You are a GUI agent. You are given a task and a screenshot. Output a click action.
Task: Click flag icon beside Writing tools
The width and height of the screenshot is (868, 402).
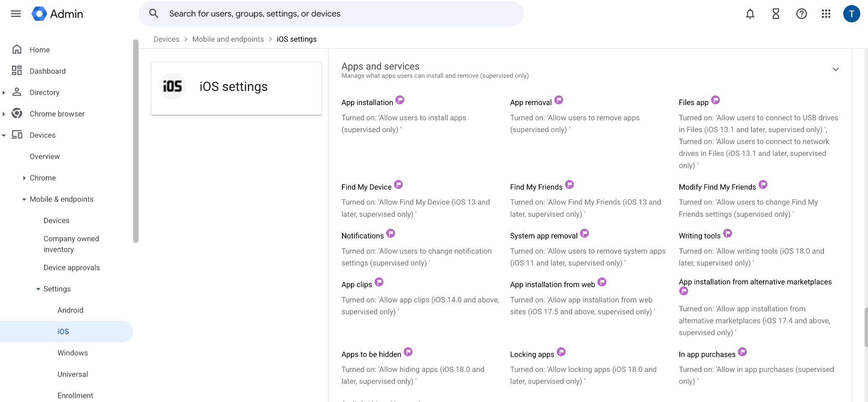pyautogui.click(x=728, y=233)
